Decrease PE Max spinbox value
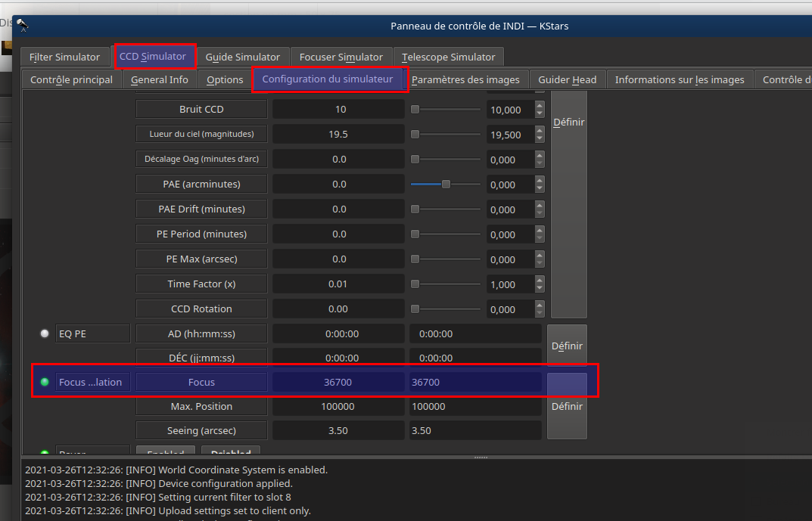The height and width of the screenshot is (521, 812). (540, 263)
